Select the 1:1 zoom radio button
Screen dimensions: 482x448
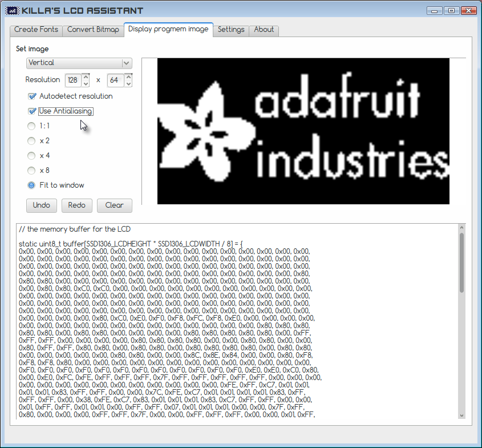[x=31, y=126]
